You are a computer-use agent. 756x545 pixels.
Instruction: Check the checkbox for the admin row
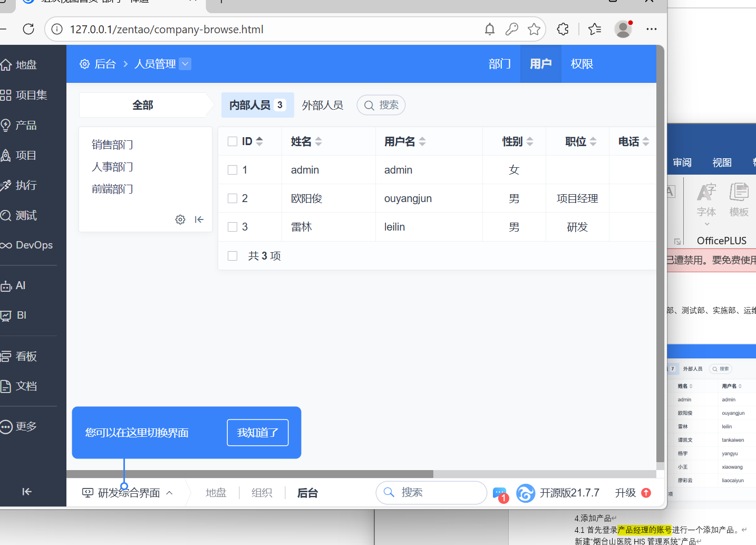point(232,169)
